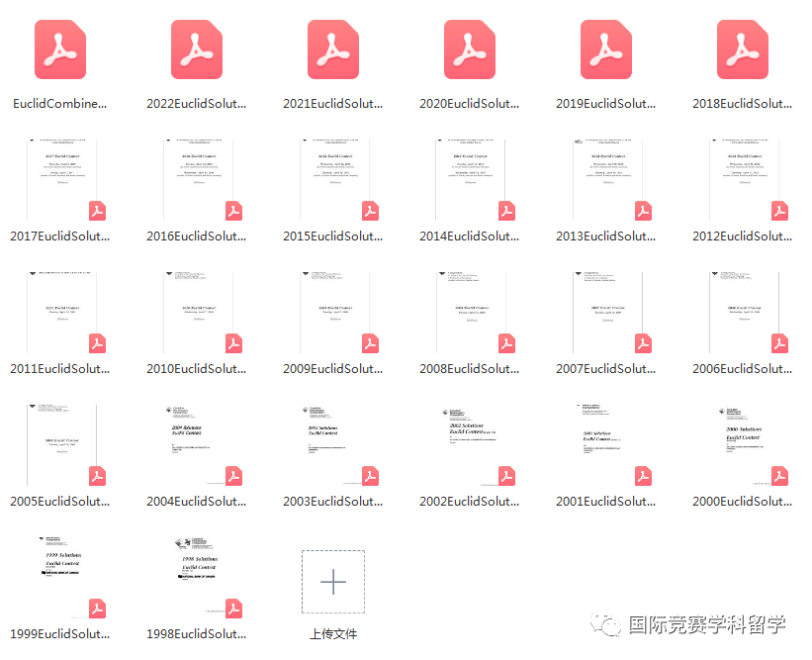This screenshot has width=812, height=660.
Task: Click the PDF badge on 1999EuclidSolut
Action: [x=97, y=609]
